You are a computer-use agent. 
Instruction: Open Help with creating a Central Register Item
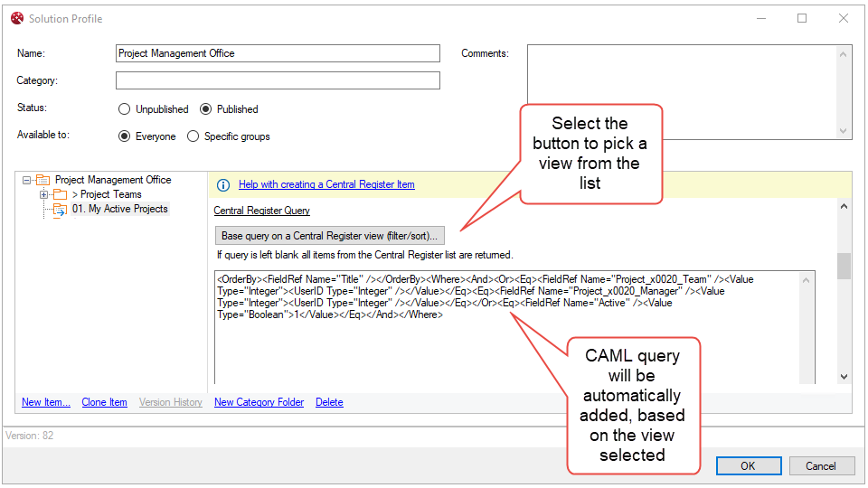[326, 184]
